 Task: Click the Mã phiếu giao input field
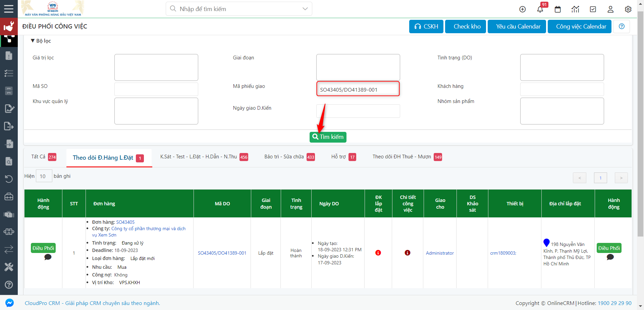[358, 89]
